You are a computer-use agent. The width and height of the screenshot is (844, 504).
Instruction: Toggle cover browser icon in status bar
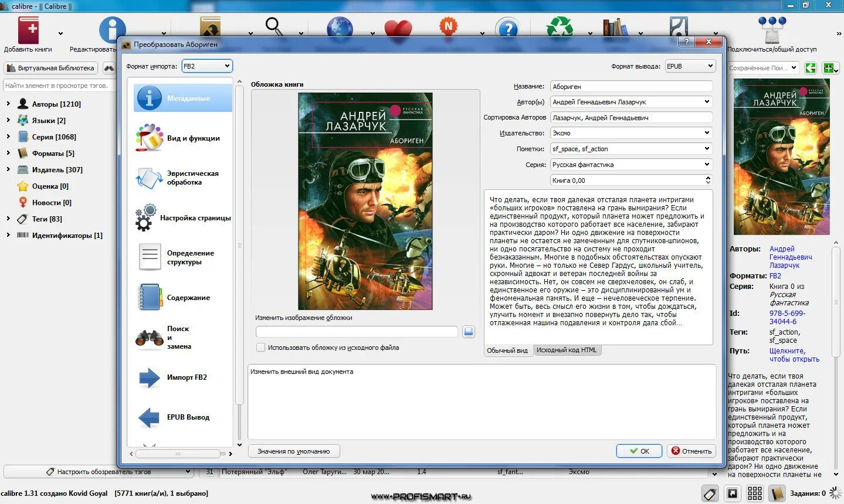pos(733,493)
